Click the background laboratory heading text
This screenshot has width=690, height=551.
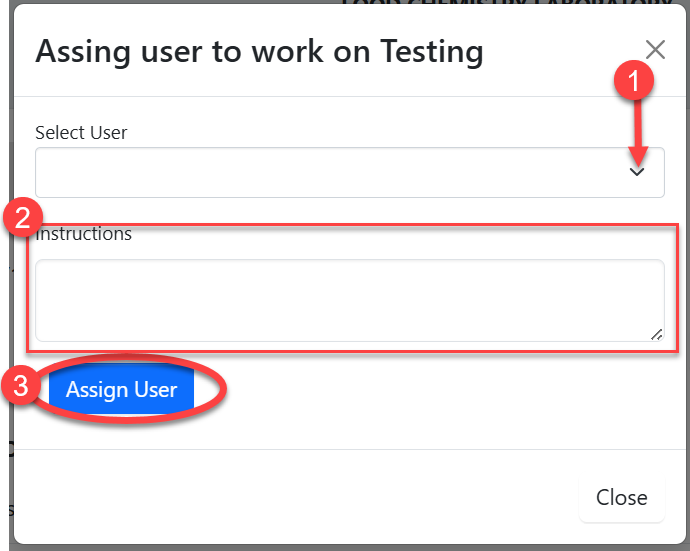coord(500,4)
